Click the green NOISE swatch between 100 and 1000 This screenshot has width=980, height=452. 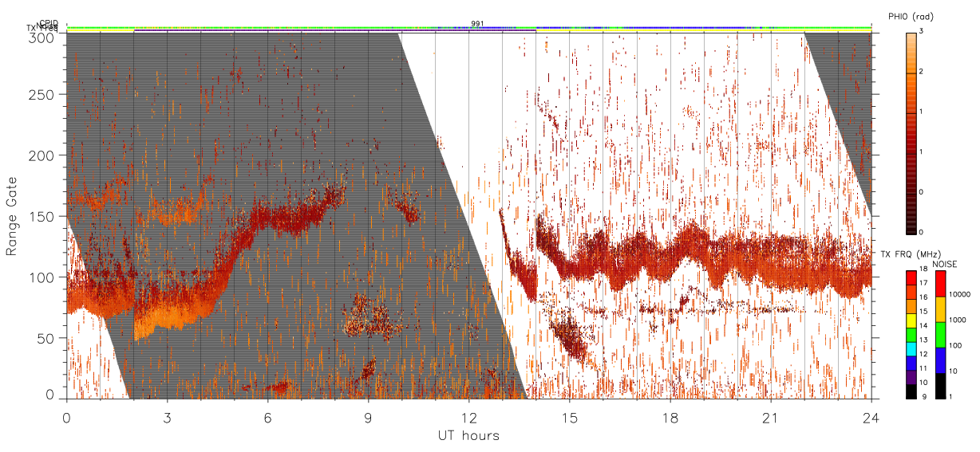[941, 335]
